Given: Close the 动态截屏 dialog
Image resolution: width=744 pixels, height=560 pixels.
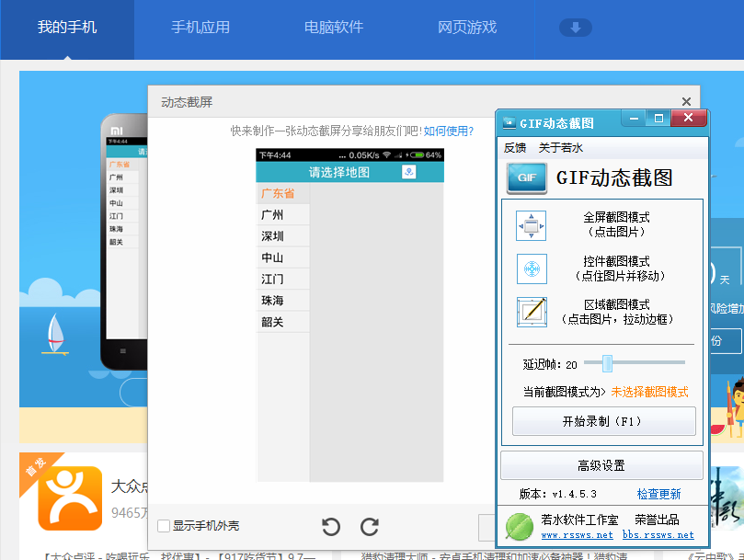Looking at the screenshot, I should 686,101.
